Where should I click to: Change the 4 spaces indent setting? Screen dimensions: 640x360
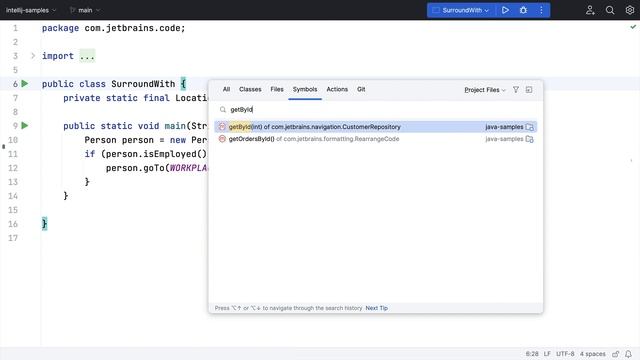pyautogui.click(x=593, y=354)
